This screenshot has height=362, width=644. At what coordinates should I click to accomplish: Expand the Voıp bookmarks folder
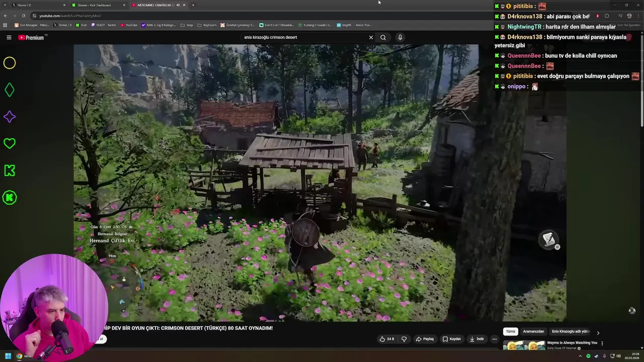(187, 25)
